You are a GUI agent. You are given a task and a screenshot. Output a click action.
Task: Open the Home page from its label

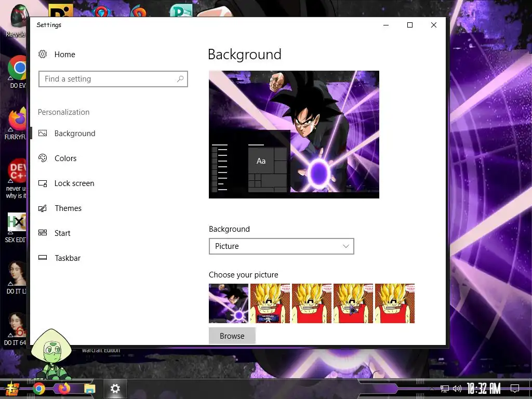(x=65, y=54)
